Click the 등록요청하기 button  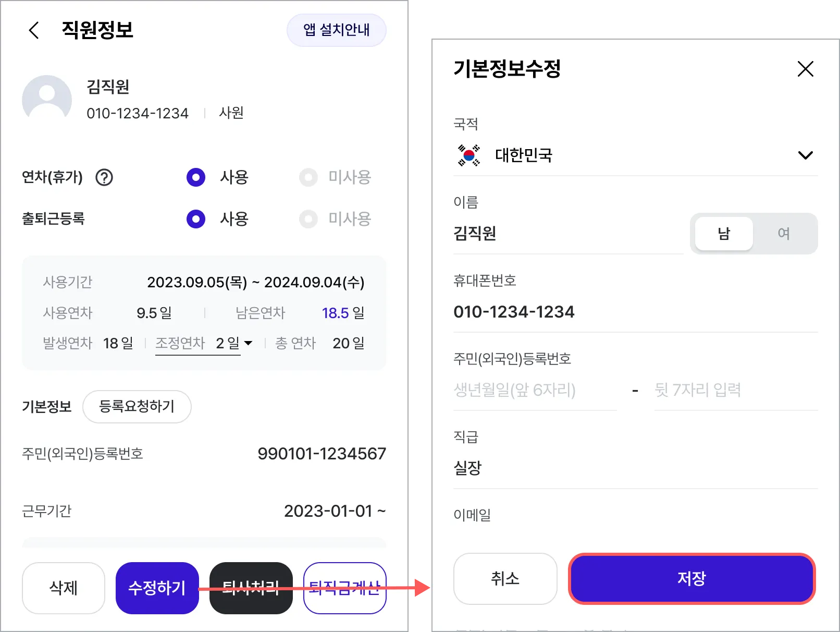pyautogui.click(x=137, y=406)
